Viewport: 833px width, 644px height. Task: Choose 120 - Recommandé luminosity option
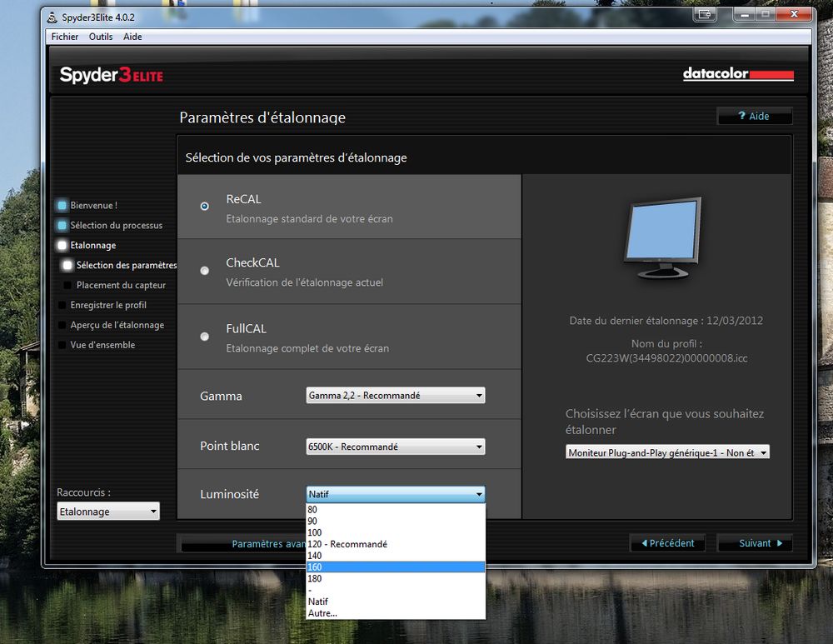pyautogui.click(x=395, y=544)
